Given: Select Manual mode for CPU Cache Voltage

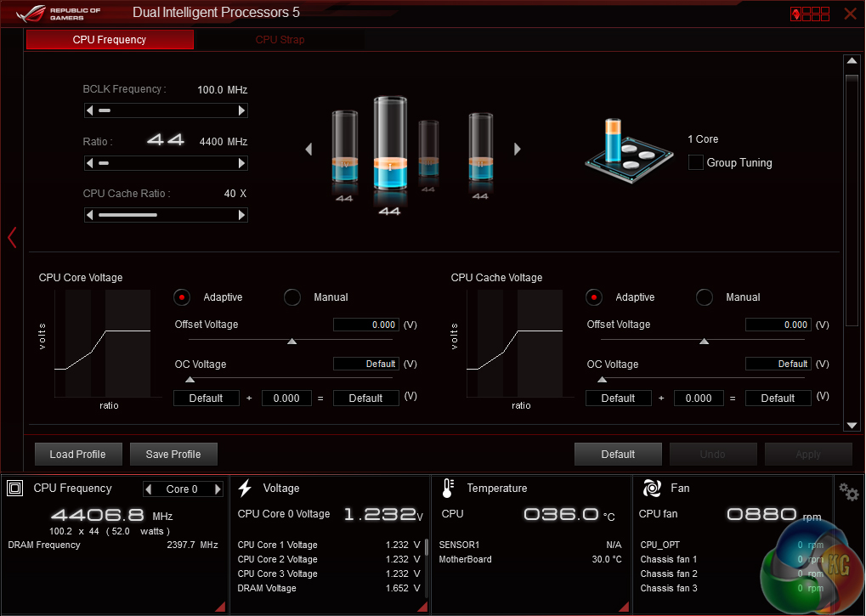Looking at the screenshot, I should (705, 297).
